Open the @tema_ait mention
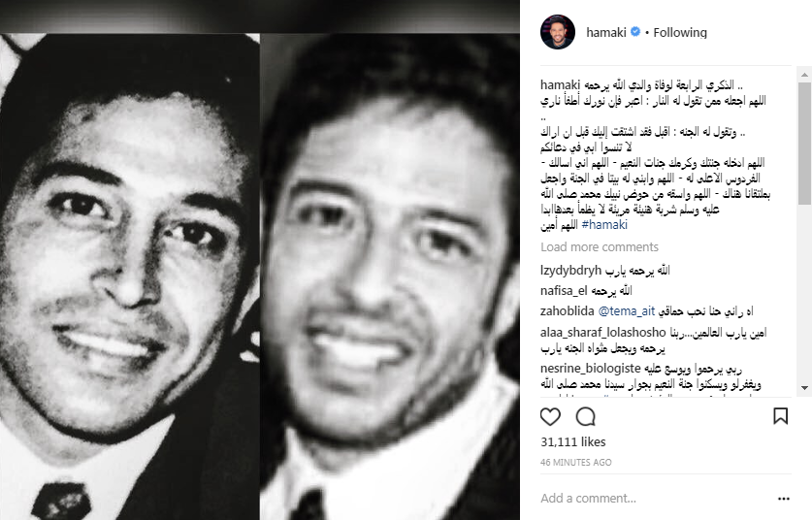Viewport: 812px width, 520px height. (x=626, y=311)
